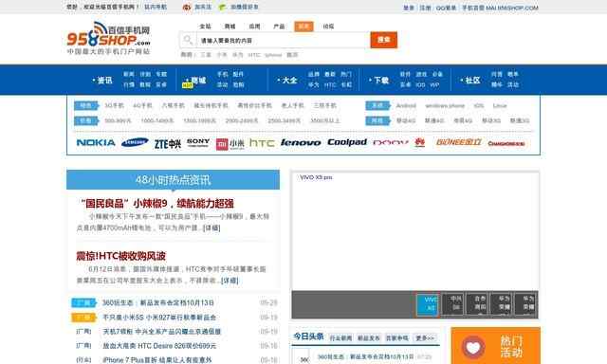Open the Doov brand logo
607x364 pixels.
[391, 143]
